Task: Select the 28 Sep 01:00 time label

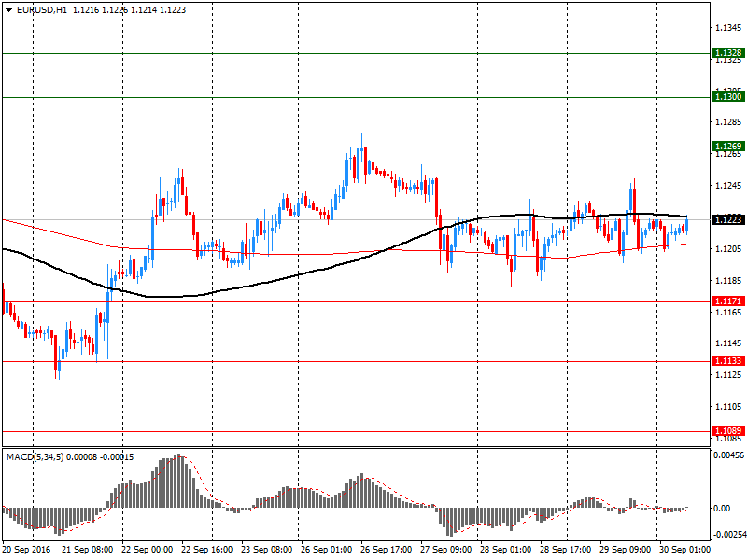Action: 505,550
